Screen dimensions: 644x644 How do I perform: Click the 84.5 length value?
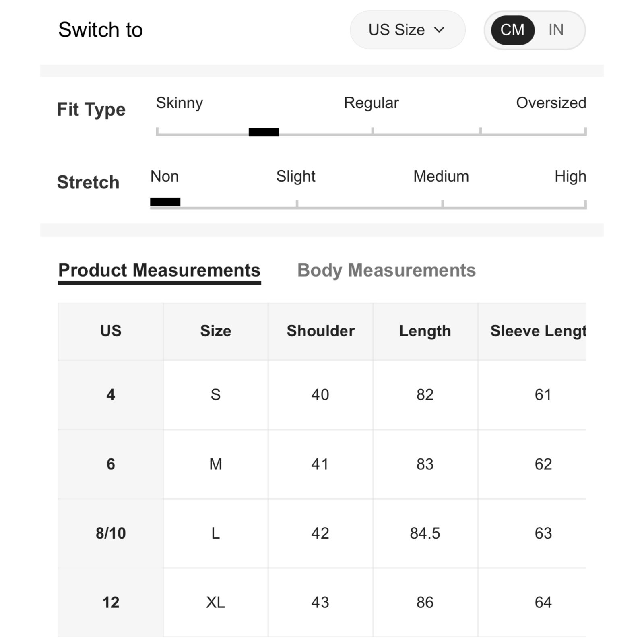coord(425,533)
